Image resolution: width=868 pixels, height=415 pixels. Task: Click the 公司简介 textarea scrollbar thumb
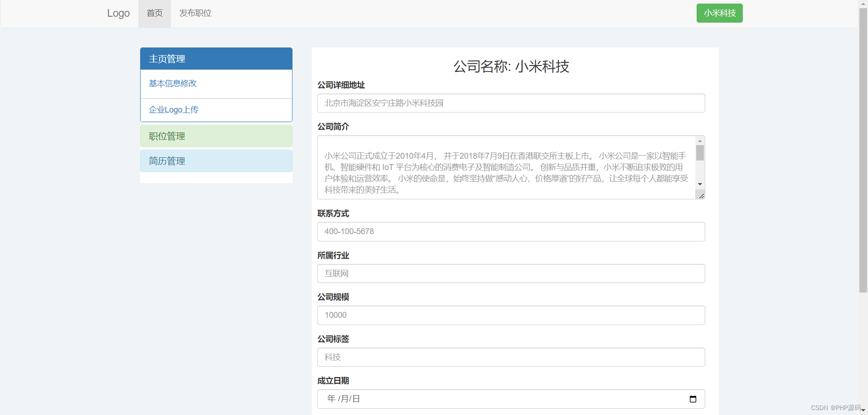[700, 153]
